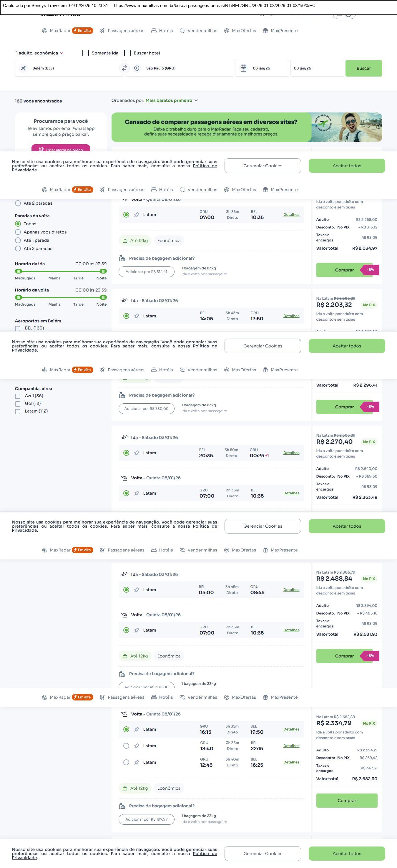Screen dimensions: 397x868
Task: Check the 'Somente ida' checkbox
Action: (86, 53)
